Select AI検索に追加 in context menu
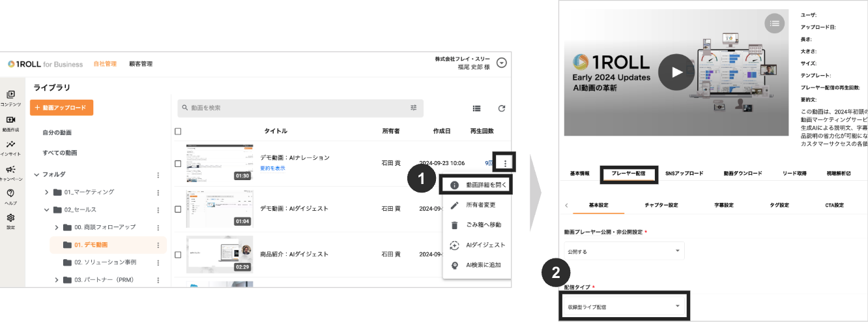Viewport: 868px width, 325px height. [x=476, y=265]
